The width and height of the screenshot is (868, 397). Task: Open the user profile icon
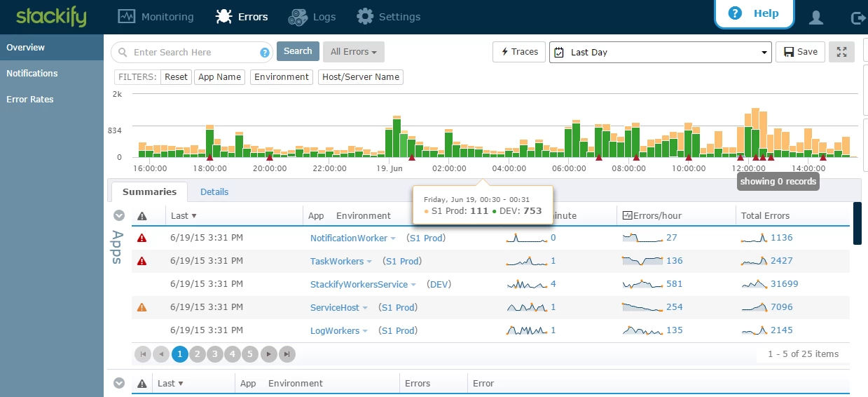click(815, 18)
